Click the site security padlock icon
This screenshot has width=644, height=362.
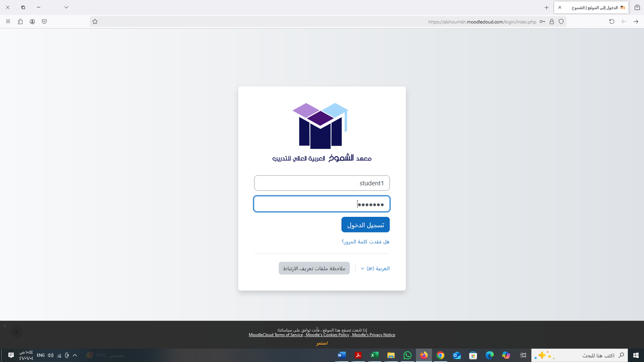[x=552, y=22]
